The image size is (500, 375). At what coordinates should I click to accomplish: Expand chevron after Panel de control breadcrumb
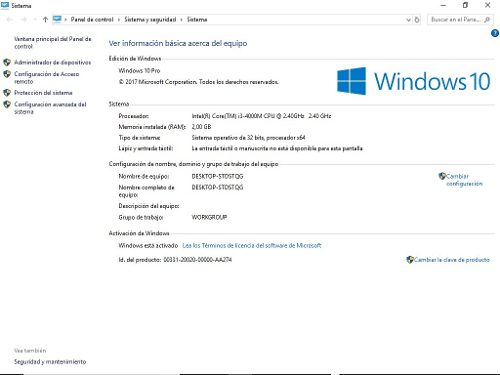coord(119,20)
